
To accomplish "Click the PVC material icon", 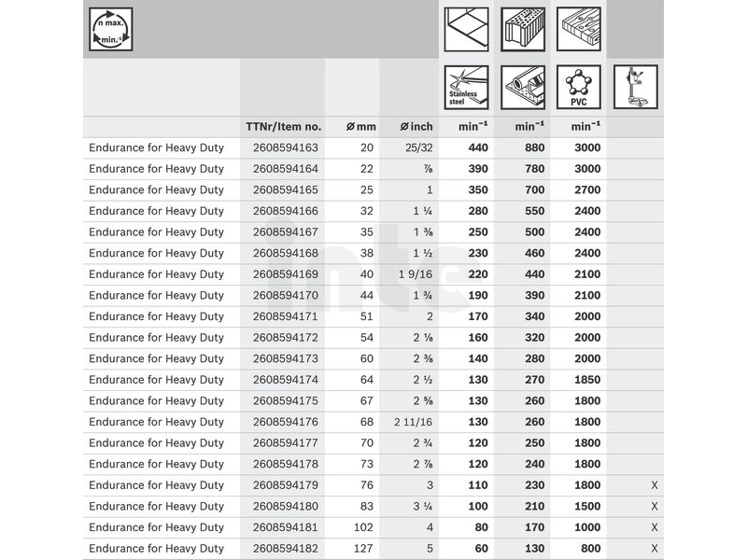I will (579, 87).
